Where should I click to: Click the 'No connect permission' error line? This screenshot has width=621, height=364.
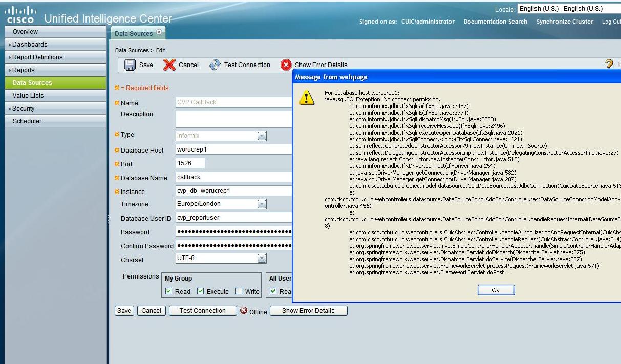pos(382,99)
